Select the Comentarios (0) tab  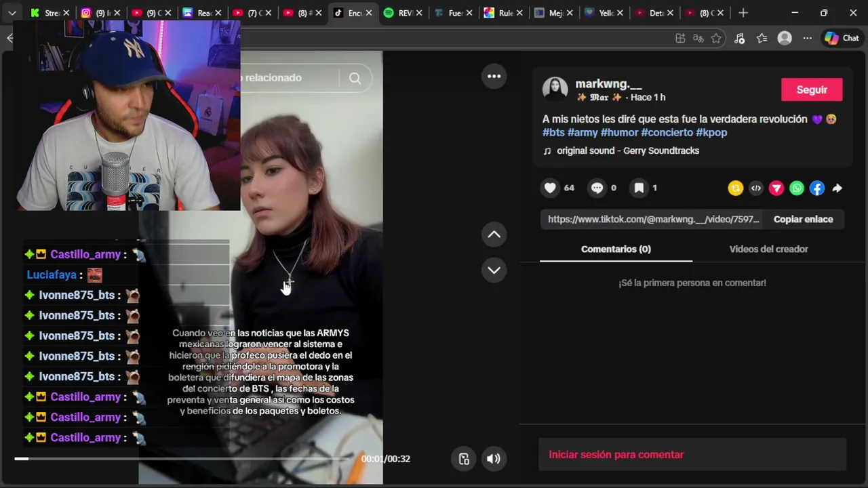pyautogui.click(x=616, y=249)
